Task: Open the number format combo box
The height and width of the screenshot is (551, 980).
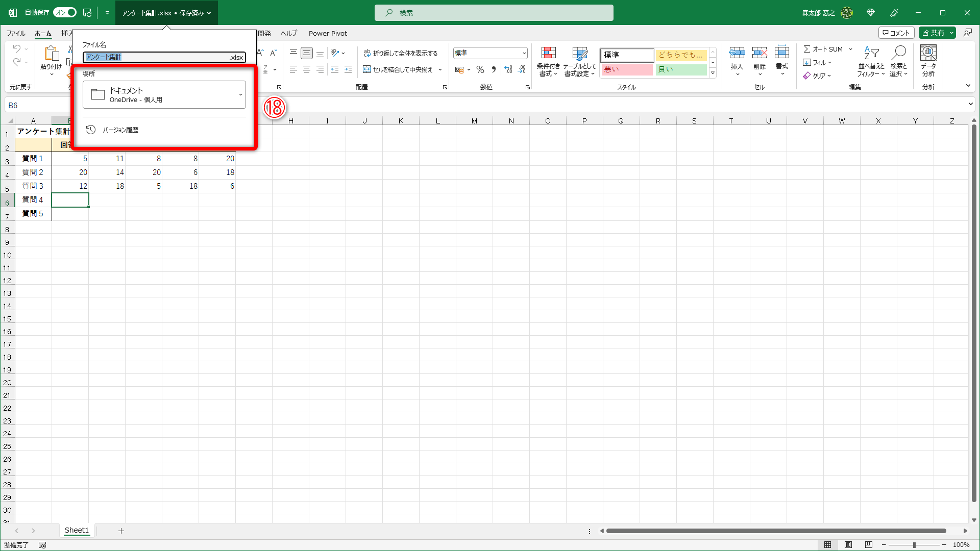Action: tap(490, 53)
